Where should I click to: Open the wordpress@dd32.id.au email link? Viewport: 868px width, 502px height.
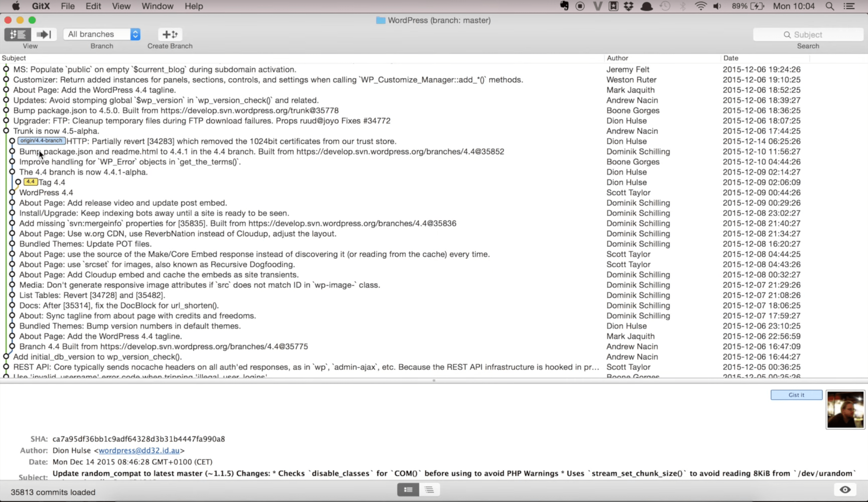pos(139,450)
